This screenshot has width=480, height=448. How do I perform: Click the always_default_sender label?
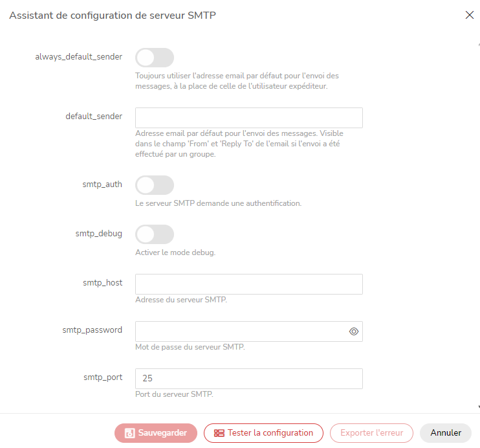(x=79, y=57)
